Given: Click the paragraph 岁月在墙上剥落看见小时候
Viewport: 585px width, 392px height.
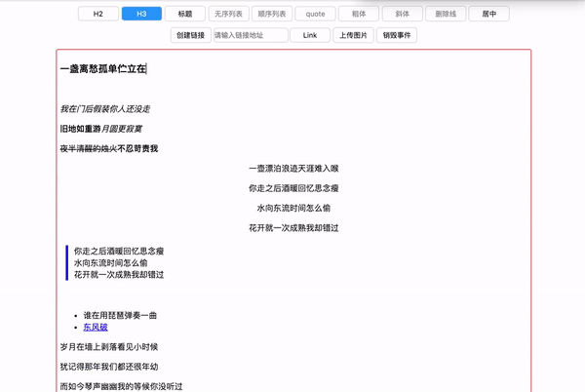Looking at the screenshot, I should click(109, 347).
